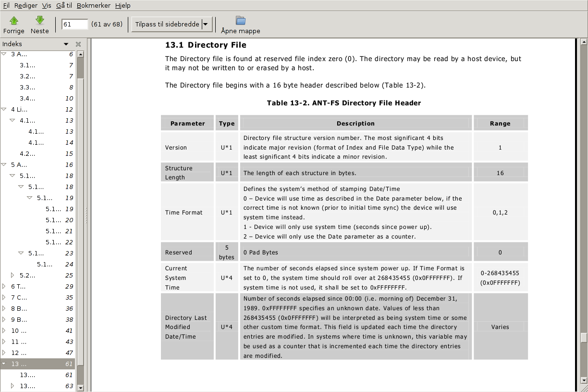Image resolution: width=588 pixels, height=392 pixels.
Task: Click the index sidebar scrollbar down arrow
Action: pos(80,388)
